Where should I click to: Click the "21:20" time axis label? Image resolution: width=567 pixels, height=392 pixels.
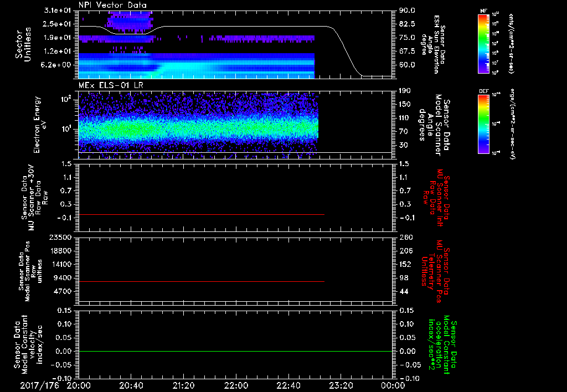[x=183, y=385]
